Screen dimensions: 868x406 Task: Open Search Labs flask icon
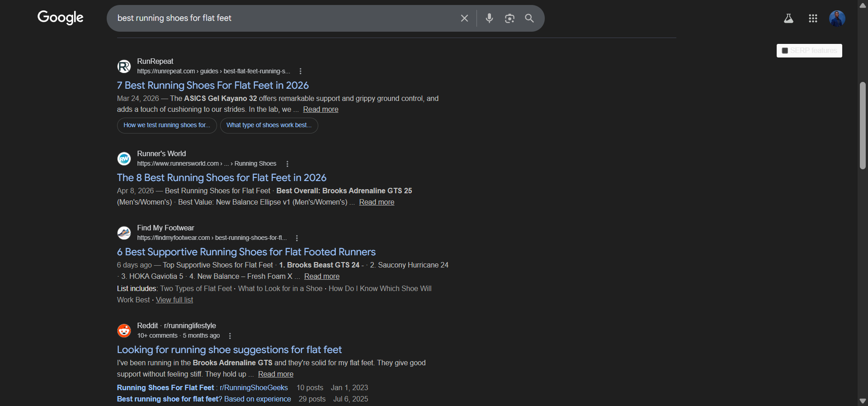788,18
